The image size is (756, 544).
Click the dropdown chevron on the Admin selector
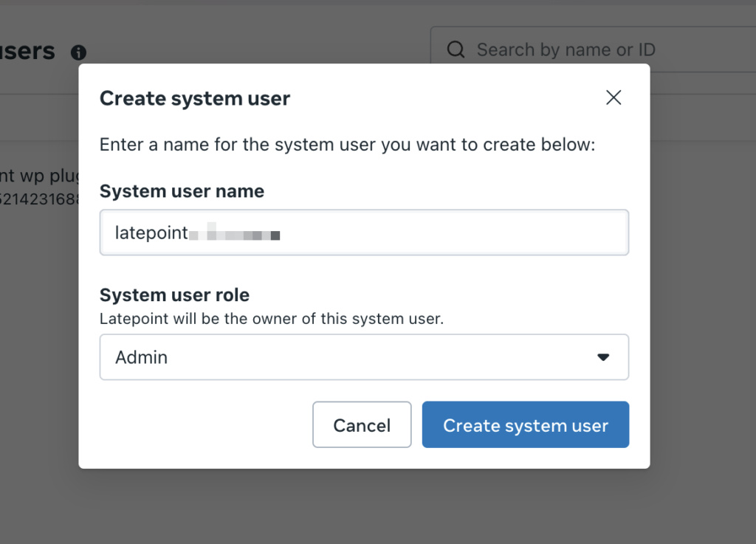click(604, 357)
